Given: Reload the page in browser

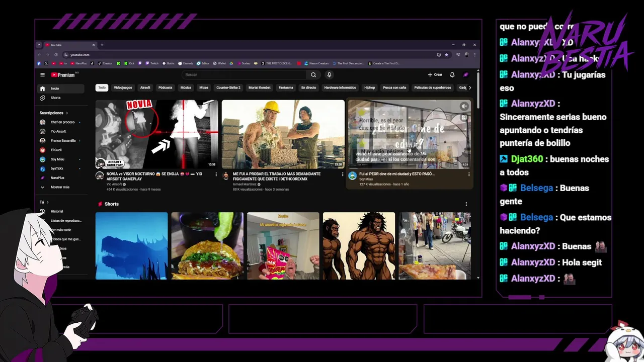Looking at the screenshot, I should pos(56,55).
